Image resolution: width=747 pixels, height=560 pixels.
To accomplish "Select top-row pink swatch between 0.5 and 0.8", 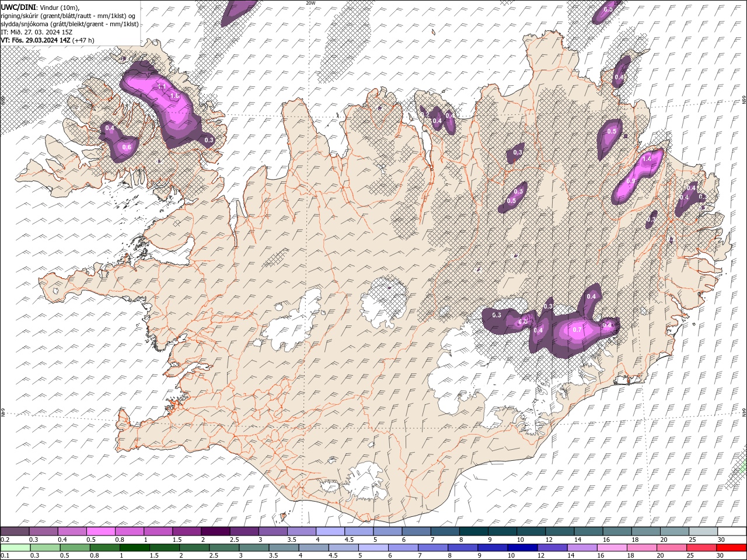I will 100,531.
